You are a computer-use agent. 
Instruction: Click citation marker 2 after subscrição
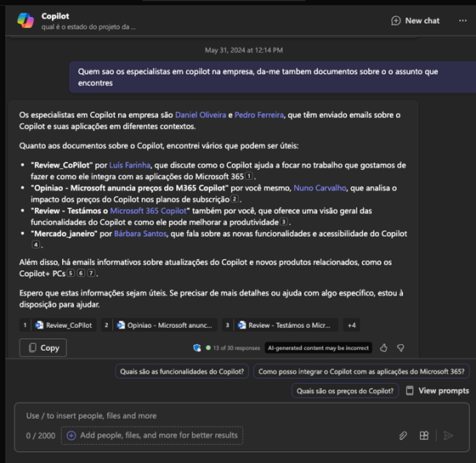(x=235, y=199)
